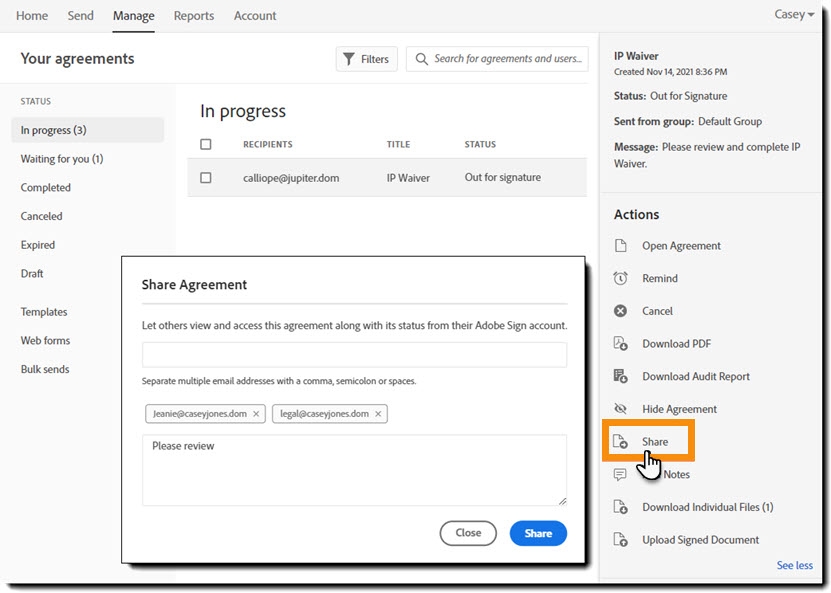
Task: Collapse actions with See less
Action: (794, 566)
